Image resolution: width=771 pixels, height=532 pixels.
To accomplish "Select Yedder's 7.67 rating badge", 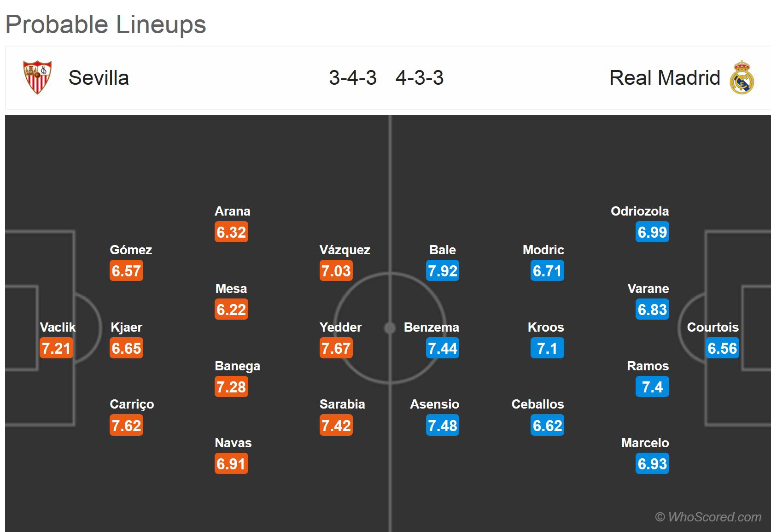I will pos(336,348).
